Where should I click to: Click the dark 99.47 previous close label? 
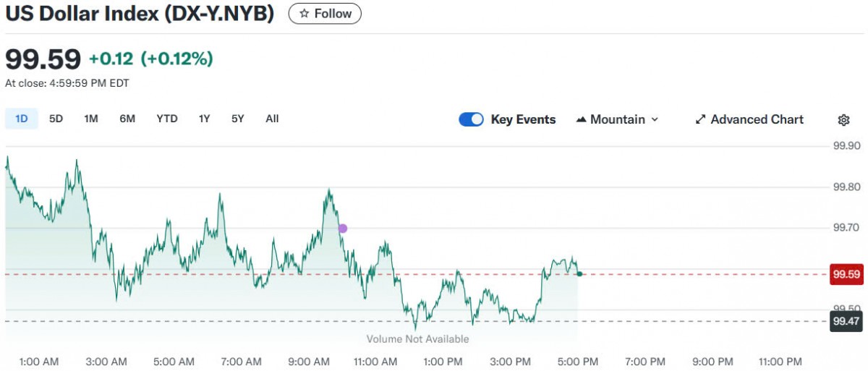click(x=846, y=321)
